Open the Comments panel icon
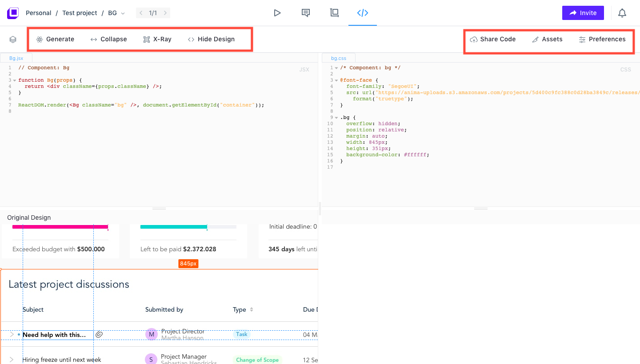640x364 pixels. (306, 13)
